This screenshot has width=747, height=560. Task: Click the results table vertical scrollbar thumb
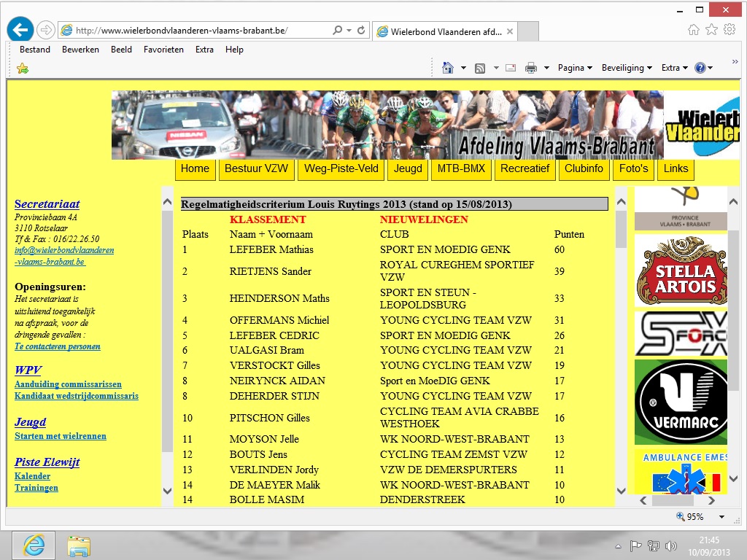pyautogui.click(x=622, y=228)
